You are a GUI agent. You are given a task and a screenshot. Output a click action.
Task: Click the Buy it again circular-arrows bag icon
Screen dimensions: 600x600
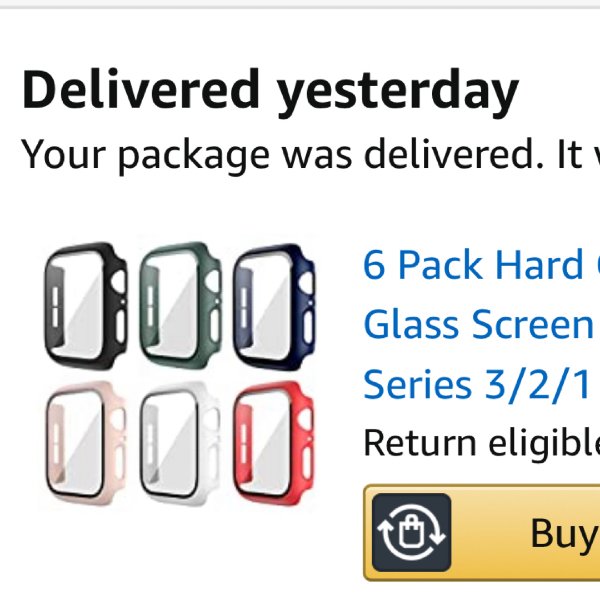coord(411,533)
